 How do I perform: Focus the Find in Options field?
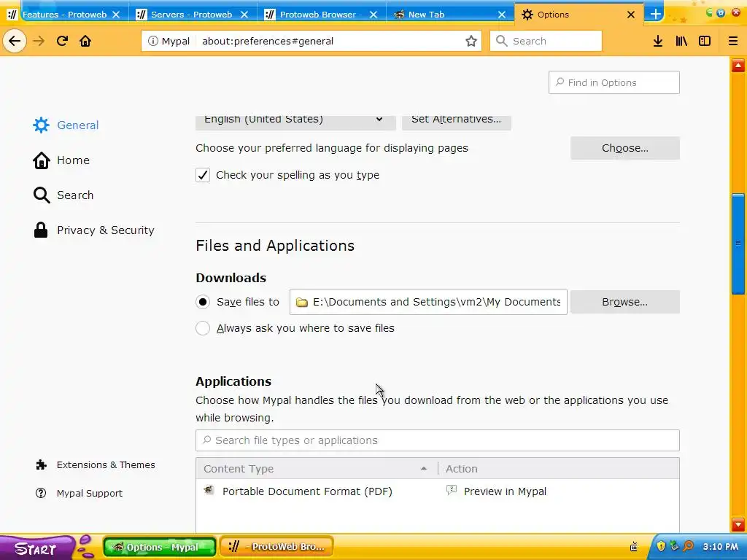pyautogui.click(x=614, y=83)
